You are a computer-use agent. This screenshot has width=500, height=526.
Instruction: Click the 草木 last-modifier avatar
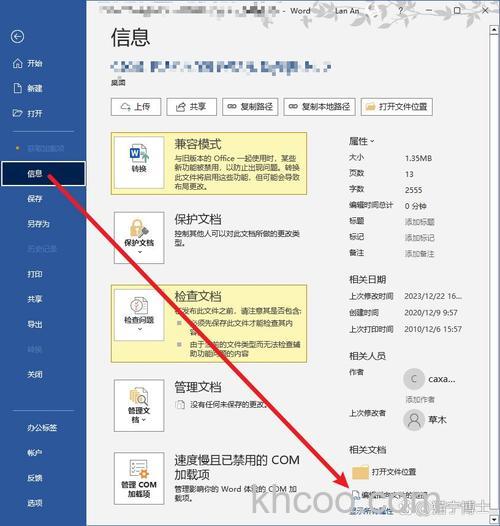[x=414, y=420]
